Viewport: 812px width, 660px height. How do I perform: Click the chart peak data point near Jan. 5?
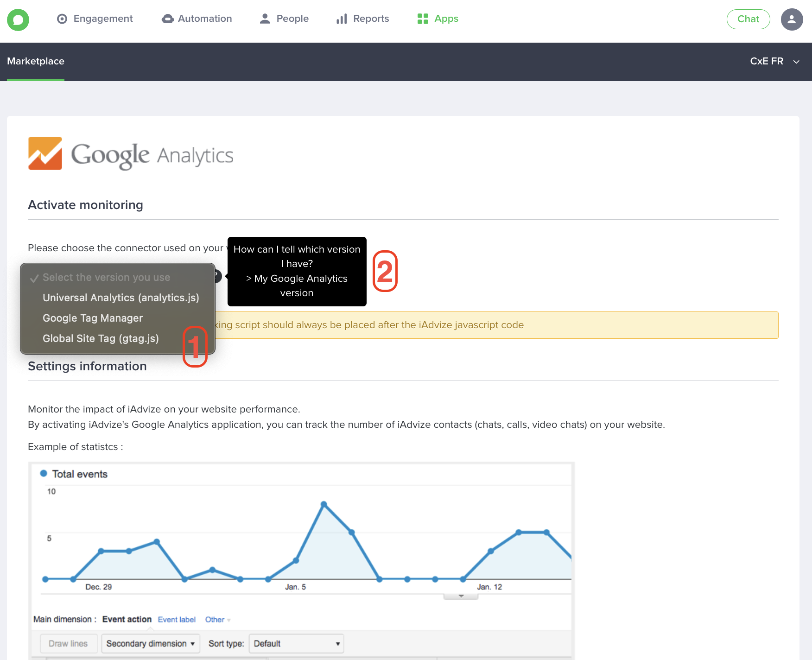point(324,504)
